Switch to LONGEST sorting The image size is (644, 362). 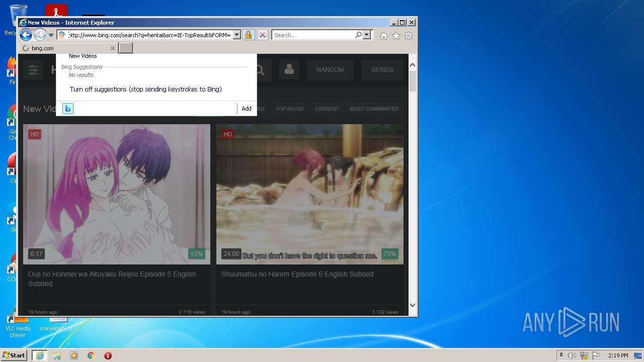327,109
